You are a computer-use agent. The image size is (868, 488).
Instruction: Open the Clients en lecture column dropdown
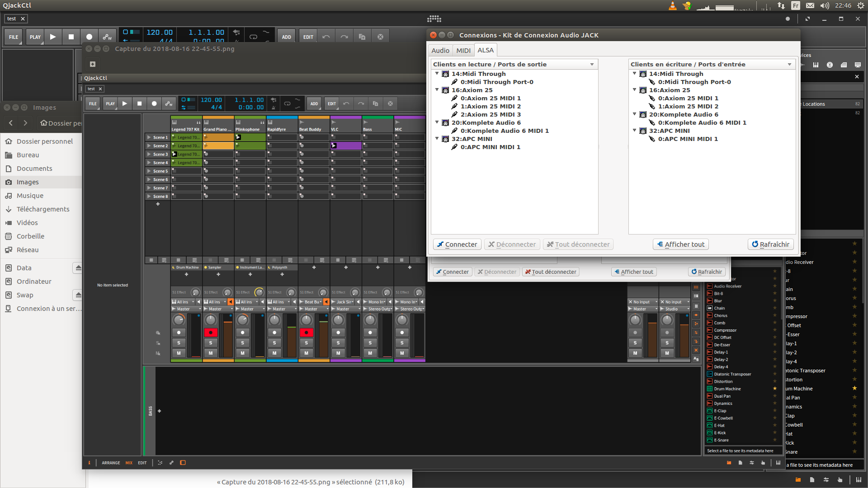click(592, 64)
